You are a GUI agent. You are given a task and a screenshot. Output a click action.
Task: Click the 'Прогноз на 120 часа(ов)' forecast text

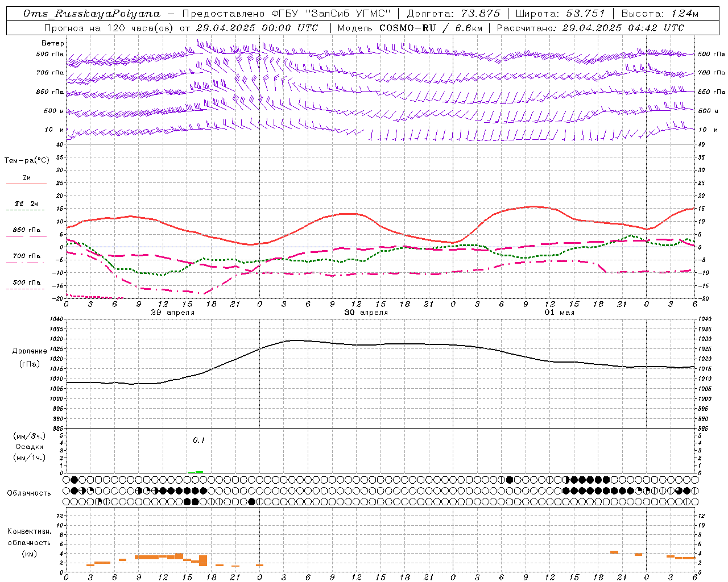pos(109,28)
